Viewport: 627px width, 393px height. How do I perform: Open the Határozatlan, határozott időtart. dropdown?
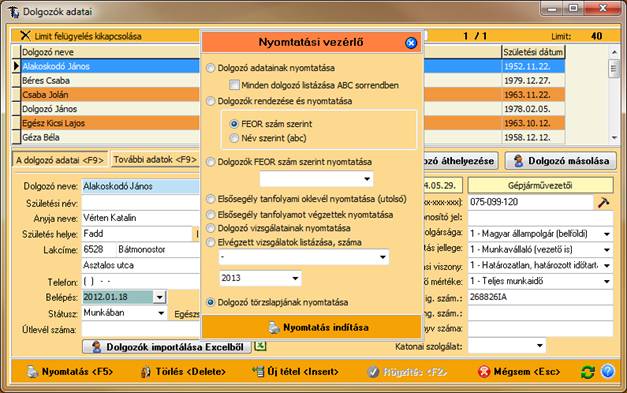(607, 265)
